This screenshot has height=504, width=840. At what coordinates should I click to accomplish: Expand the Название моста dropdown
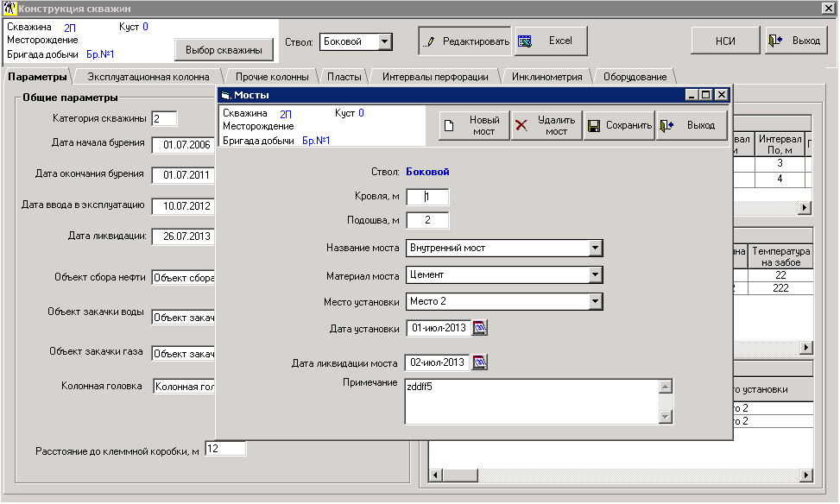pos(595,248)
